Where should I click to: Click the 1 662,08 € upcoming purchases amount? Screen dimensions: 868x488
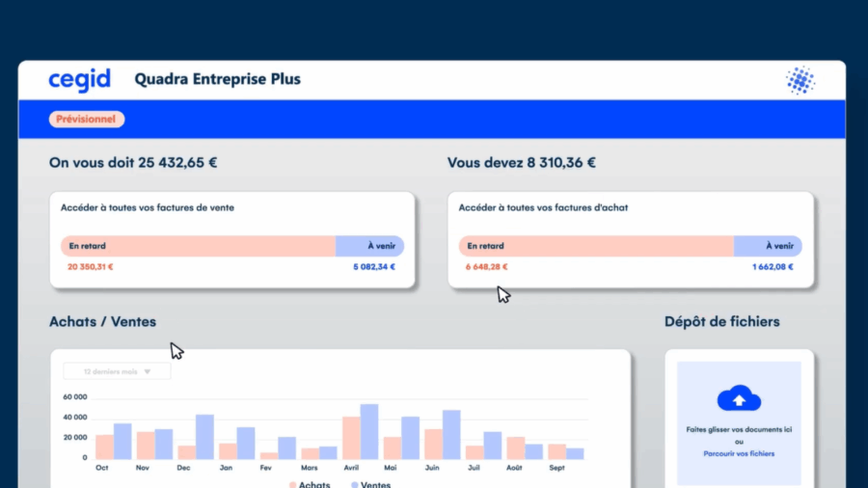point(773,267)
